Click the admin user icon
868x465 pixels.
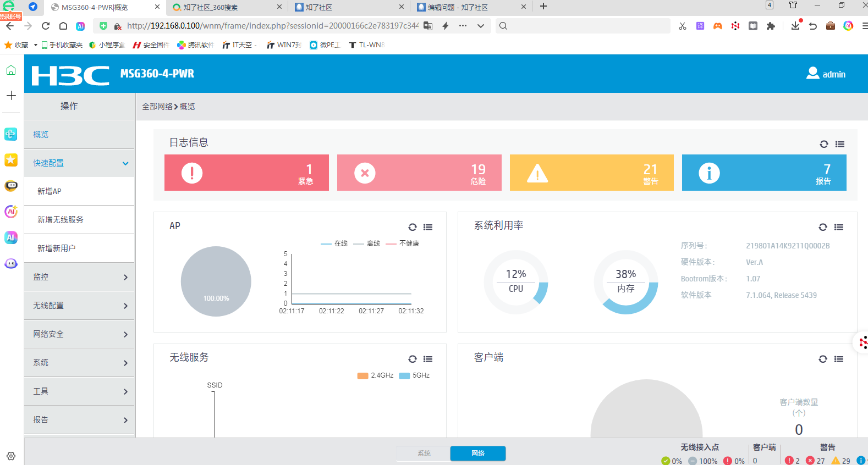click(812, 74)
